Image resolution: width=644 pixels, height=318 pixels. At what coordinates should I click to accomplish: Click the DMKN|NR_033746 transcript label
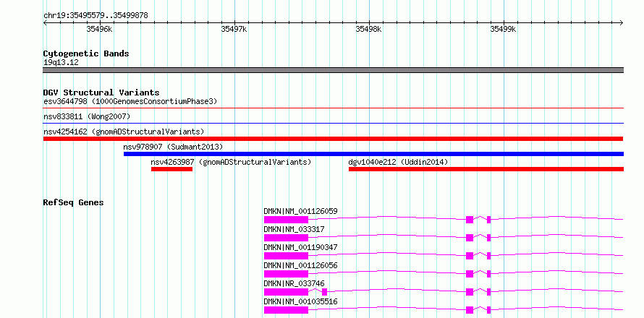click(294, 283)
